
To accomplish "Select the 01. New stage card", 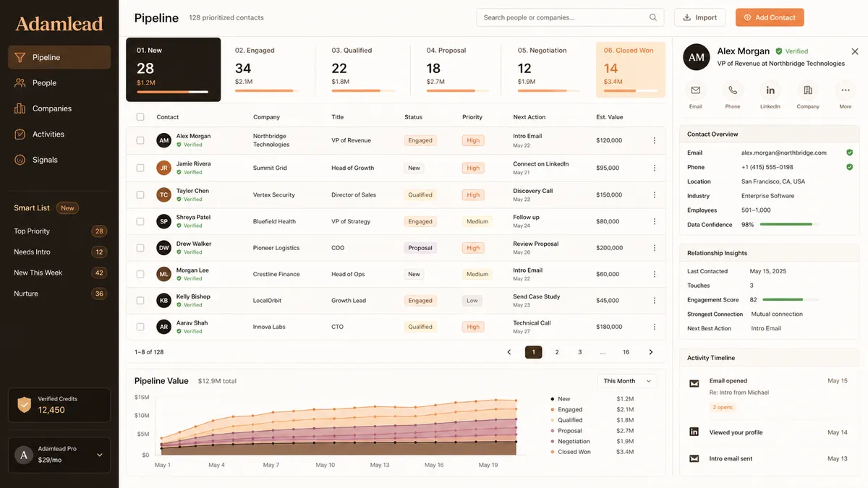I will pos(174,69).
